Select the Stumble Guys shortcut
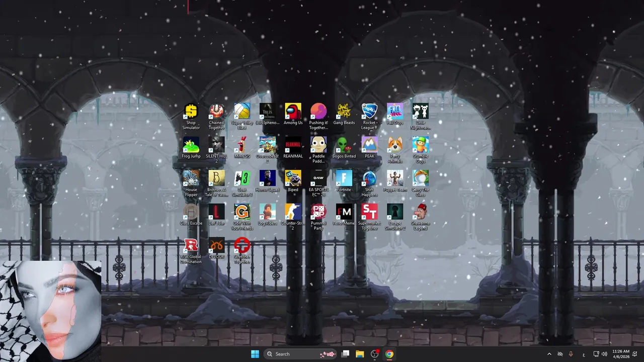 click(421, 150)
